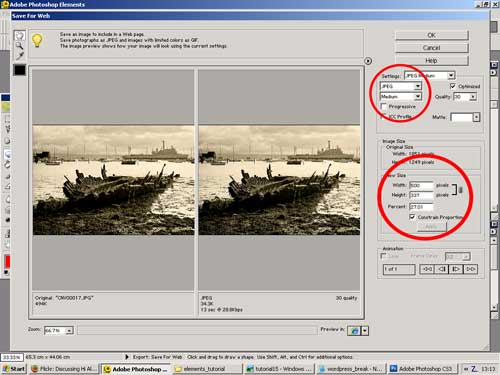Viewport: 500px width, 375px height.
Task: Toggle Constrain Proportions checkbox
Action: tap(412, 217)
